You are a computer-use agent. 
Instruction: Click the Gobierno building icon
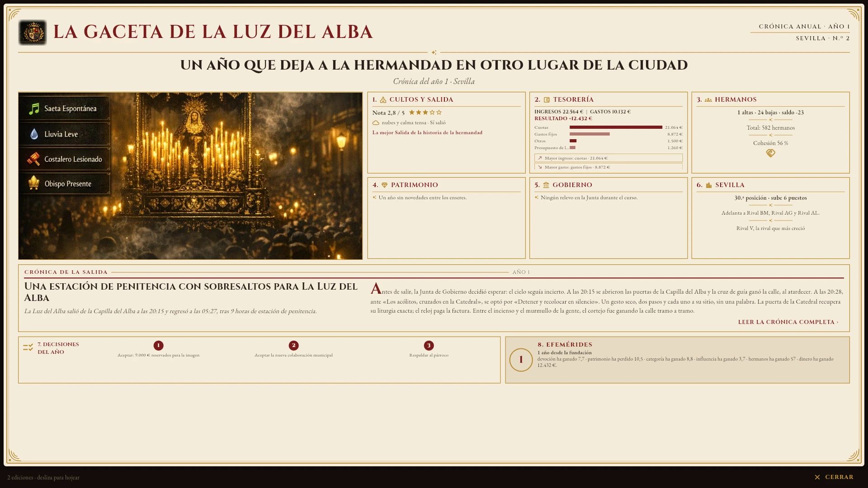point(546,185)
